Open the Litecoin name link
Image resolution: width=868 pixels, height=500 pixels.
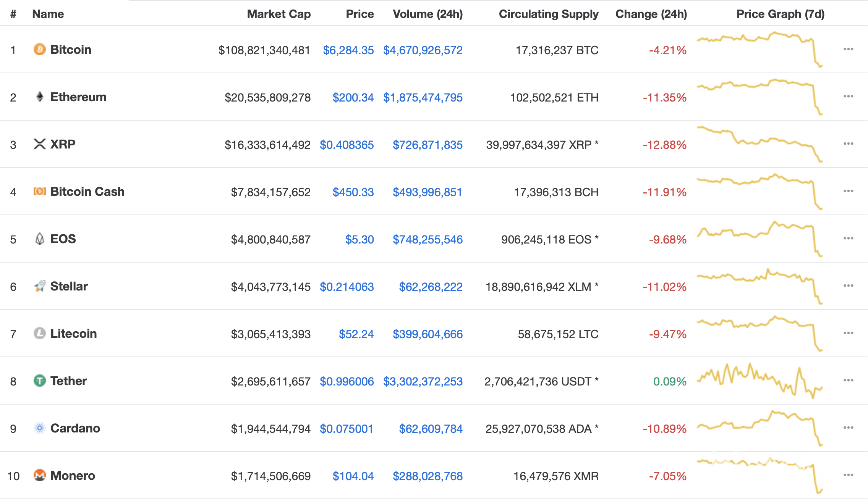(73, 334)
